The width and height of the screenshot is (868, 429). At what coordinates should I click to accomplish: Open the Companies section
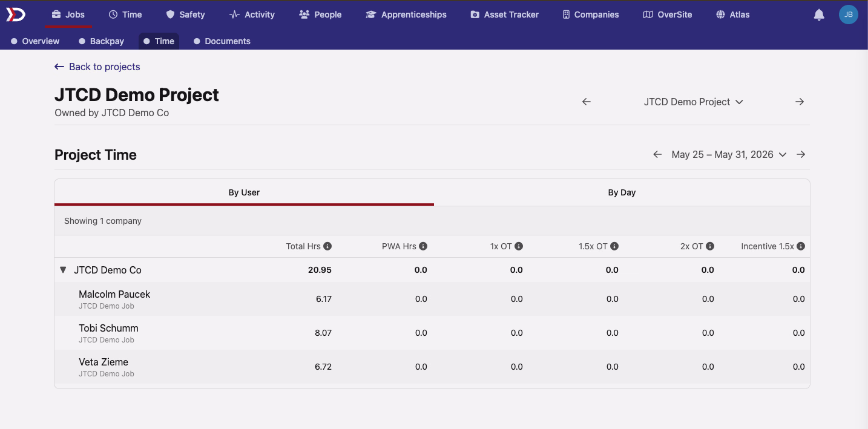click(590, 15)
